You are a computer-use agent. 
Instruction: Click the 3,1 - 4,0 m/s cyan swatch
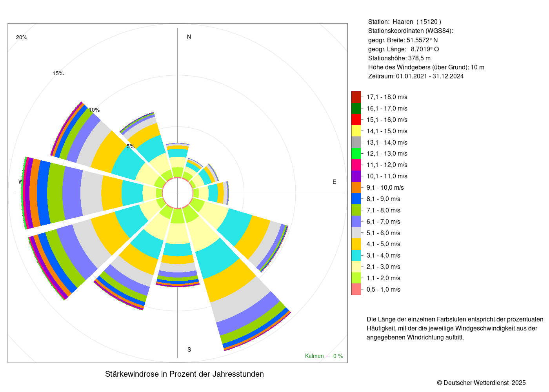tap(356, 255)
